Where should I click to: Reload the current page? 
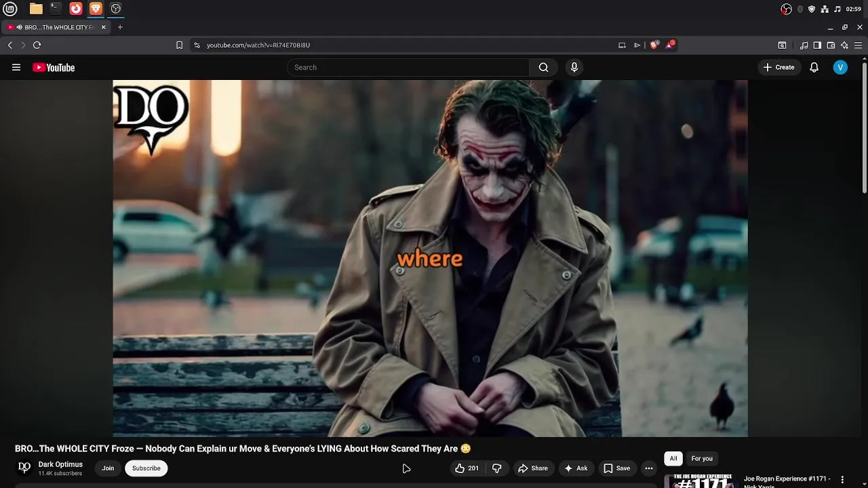click(x=37, y=45)
